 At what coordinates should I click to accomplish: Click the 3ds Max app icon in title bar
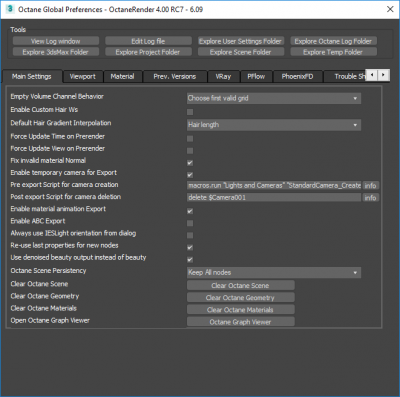click(x=10, y=9)
